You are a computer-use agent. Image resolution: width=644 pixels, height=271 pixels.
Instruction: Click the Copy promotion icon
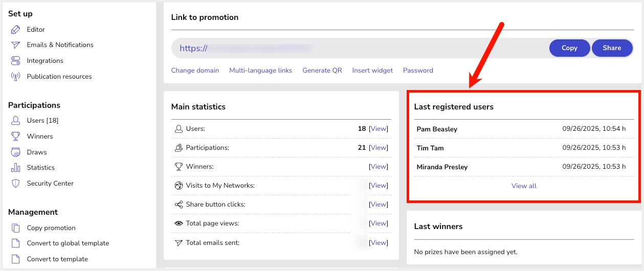[15, 228]
